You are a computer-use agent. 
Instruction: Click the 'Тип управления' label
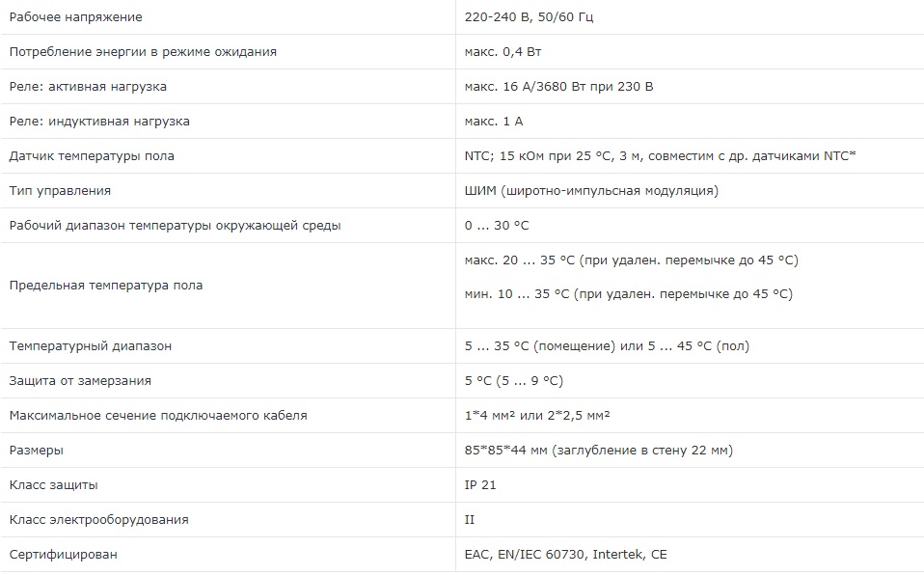pos(60,191)
